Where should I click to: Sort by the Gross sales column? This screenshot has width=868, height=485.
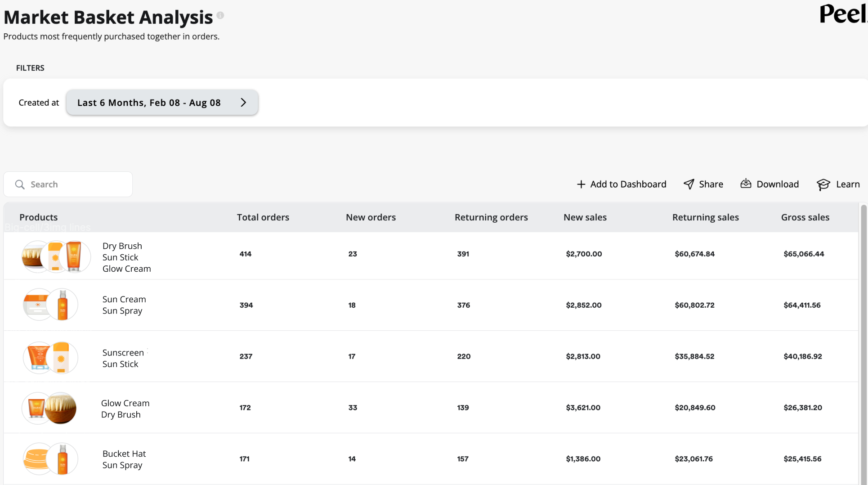point(805,217)
